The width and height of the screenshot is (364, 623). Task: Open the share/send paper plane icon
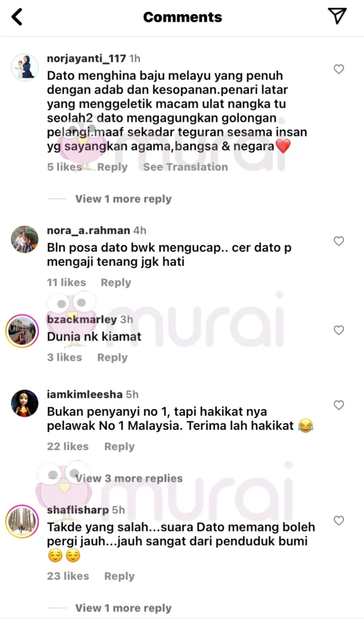pyautogui.click(x=337, y=16)
